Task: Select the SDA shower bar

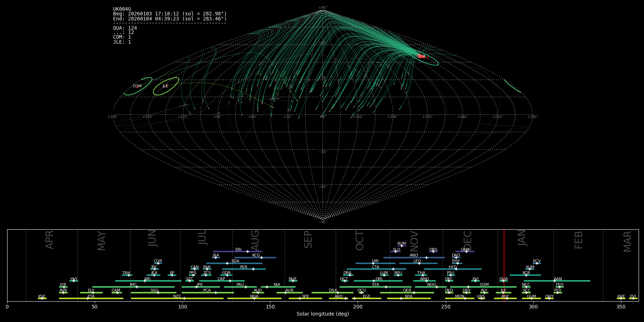Action: [234, 263]
